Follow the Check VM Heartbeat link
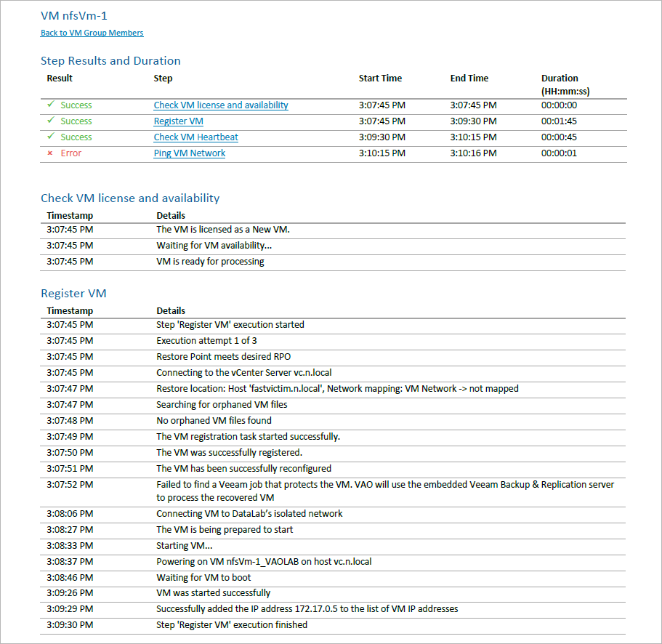Image resolution: width=662 pixels, height=644 pixels. (196, 137)
